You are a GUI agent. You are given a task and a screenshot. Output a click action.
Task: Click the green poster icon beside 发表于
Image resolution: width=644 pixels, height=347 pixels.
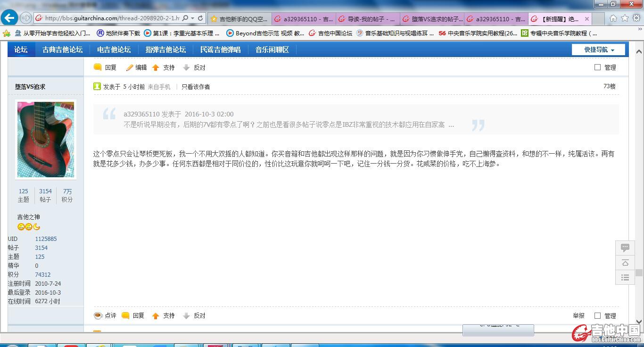[x=97, y=86]
